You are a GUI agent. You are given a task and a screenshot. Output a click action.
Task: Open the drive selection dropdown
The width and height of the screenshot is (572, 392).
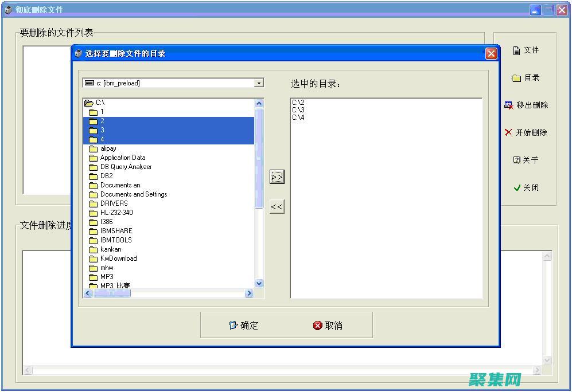point(258,83)
